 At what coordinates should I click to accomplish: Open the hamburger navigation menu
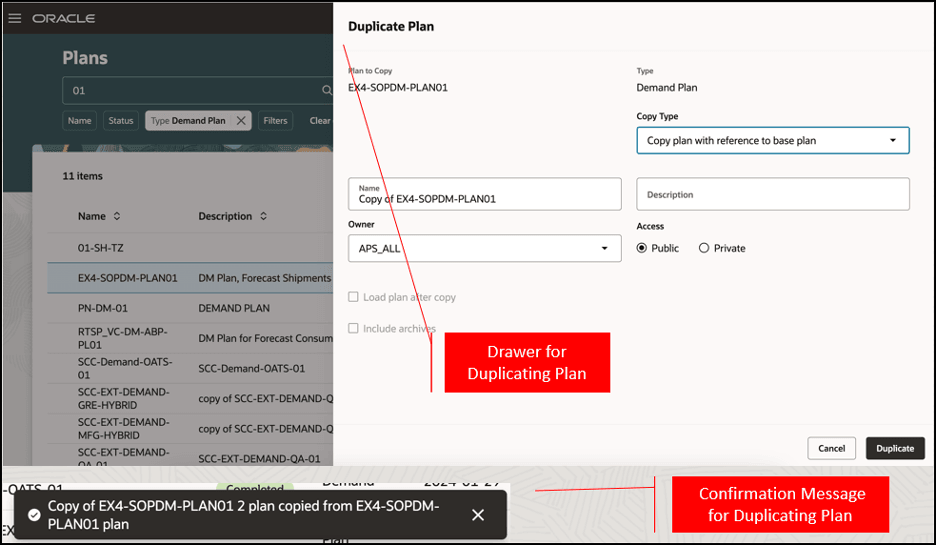click(x=15, y=18)
